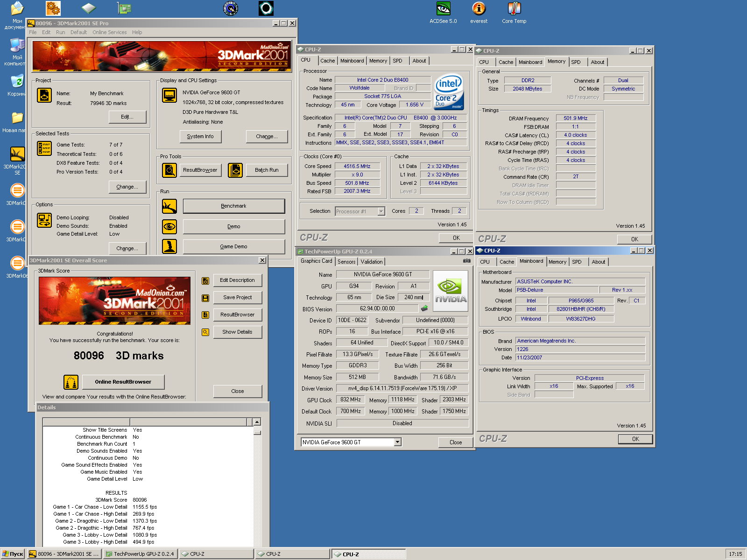
Task: Switch to 80096 - 3DMark2001 SE taskbar button
Action: 64,554
